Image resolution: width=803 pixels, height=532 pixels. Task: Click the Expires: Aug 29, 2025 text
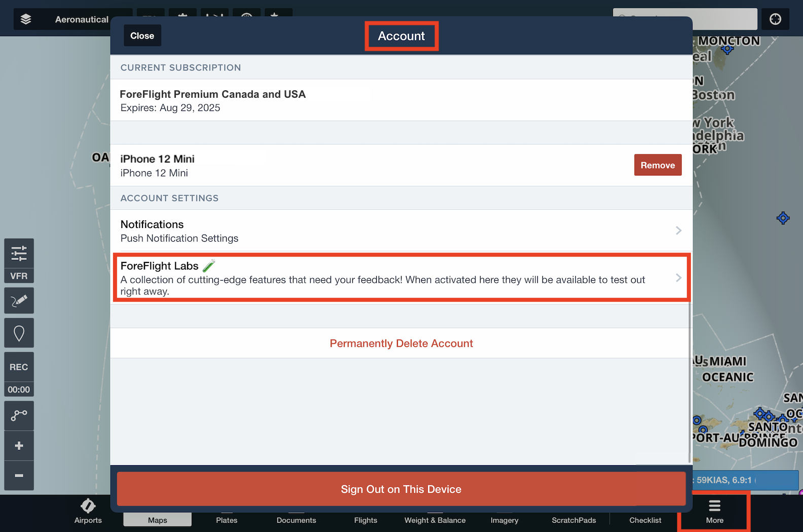(x=170, y=108)
